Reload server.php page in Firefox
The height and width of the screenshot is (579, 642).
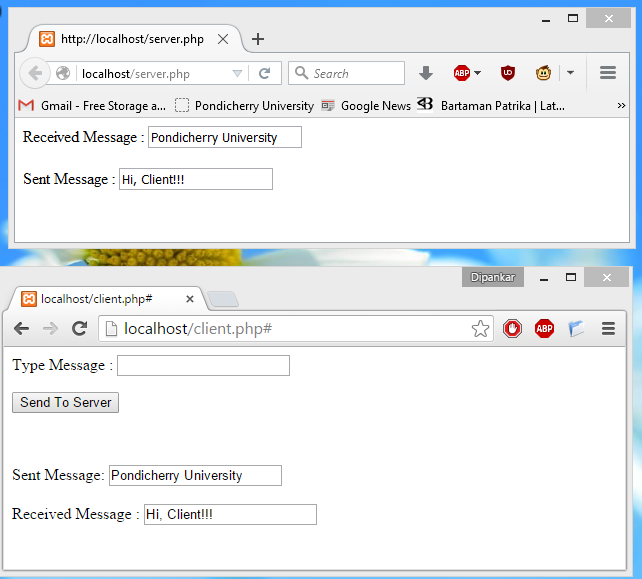pyautogui.click(x=264, y=74)
